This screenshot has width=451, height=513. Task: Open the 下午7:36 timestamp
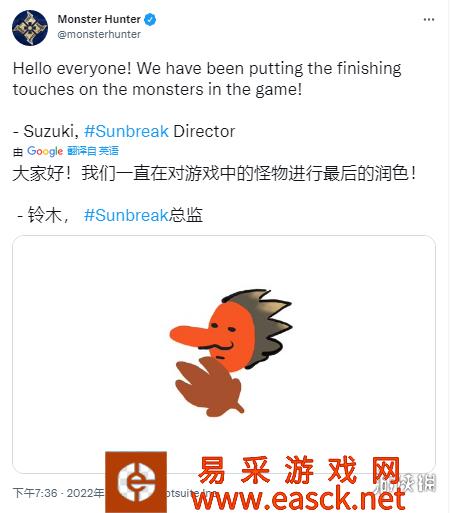coord(35,493)
